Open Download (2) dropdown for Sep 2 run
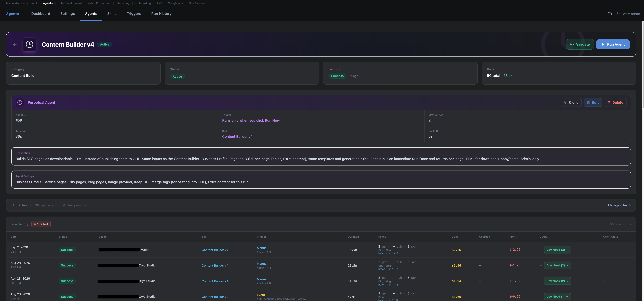The width and height of the screenshot is (644, 301). (x=557, y=250)
